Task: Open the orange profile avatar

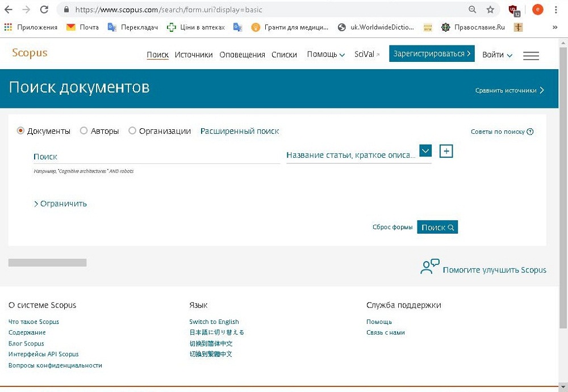Action: click(537, 10)
